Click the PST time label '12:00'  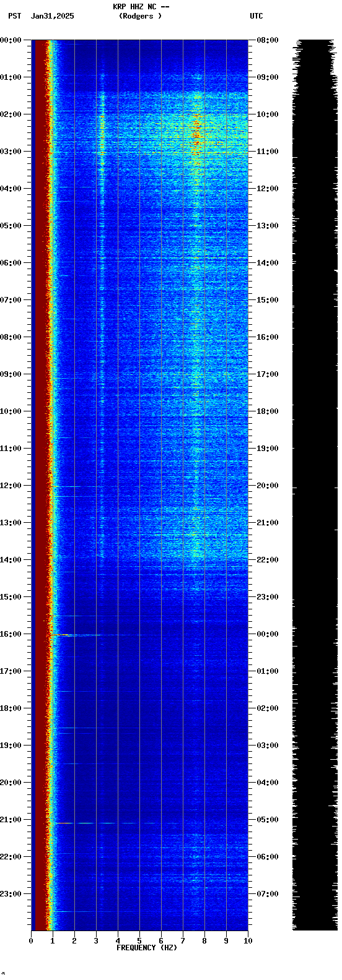[11, 486]
